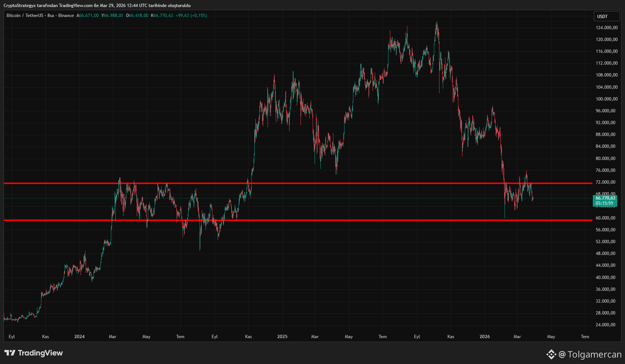Click the Mar label right after 2026

[517, 337]
